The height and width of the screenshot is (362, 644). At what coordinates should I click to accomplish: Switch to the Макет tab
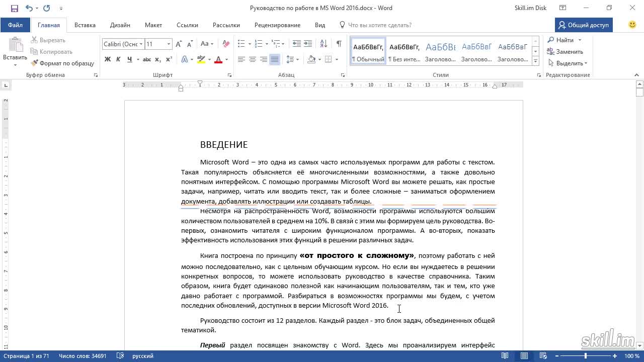153,25
